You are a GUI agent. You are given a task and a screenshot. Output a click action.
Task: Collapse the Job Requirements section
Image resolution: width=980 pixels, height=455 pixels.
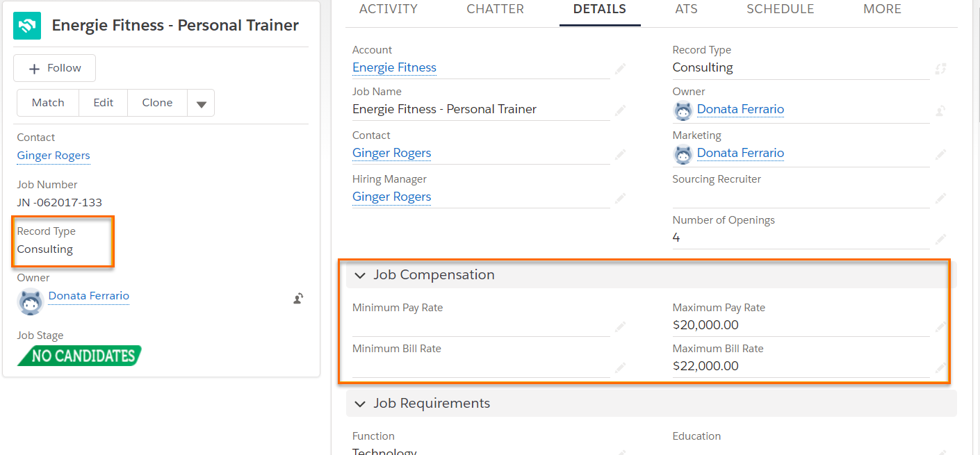(360, 404)
